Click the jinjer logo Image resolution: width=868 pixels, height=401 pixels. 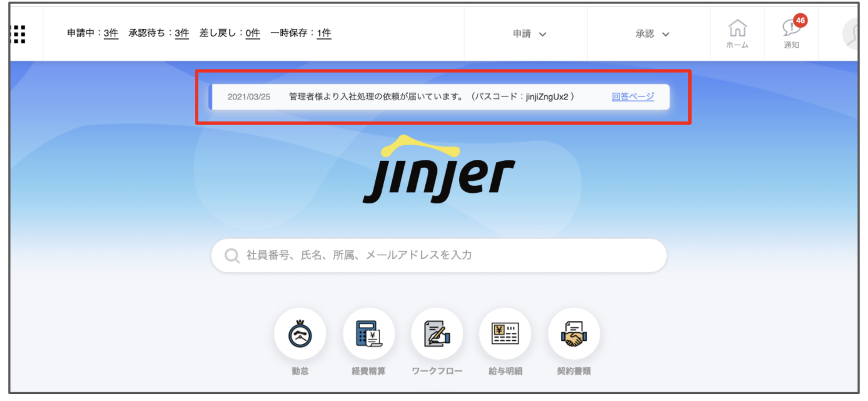pos(439,171)
